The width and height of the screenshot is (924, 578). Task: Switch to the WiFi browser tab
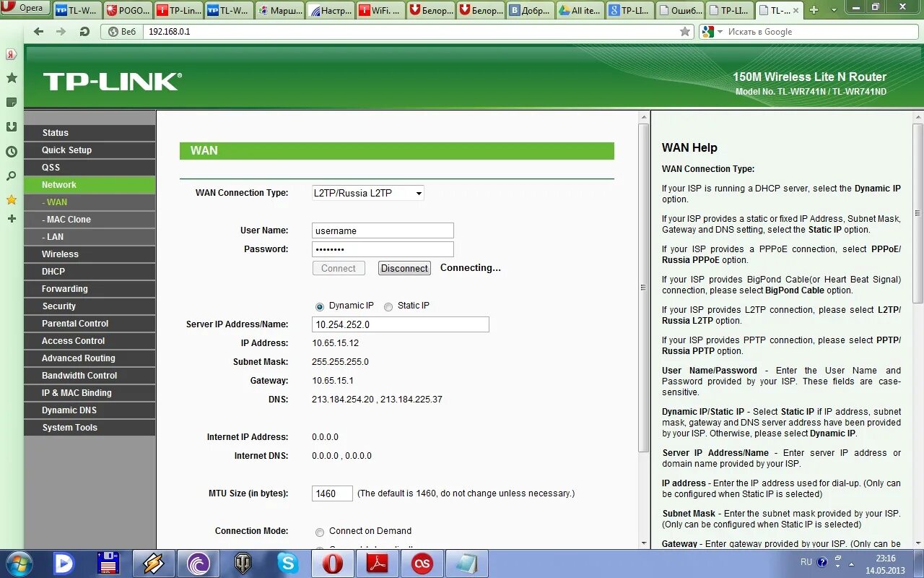pos(380,10)
